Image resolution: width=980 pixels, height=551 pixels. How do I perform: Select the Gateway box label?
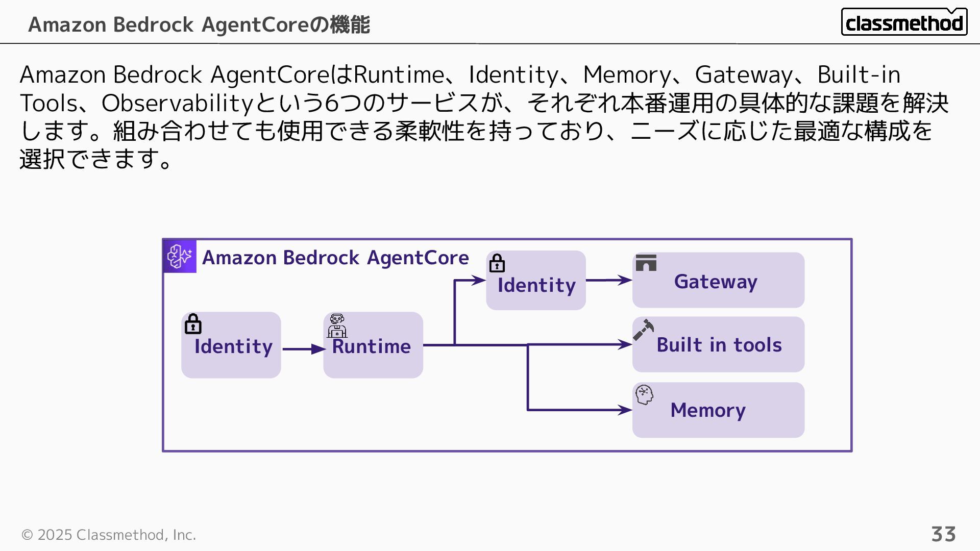[x=716, y=282]
